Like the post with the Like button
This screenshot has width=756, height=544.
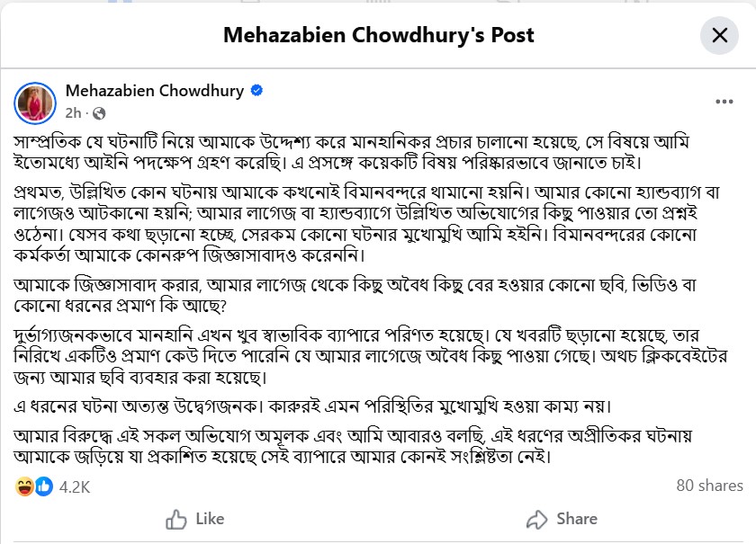click(194, 519)
